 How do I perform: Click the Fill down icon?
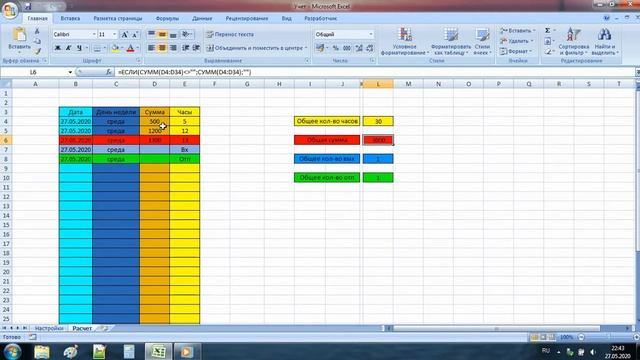pyautogui.click(x=548, y=41)
